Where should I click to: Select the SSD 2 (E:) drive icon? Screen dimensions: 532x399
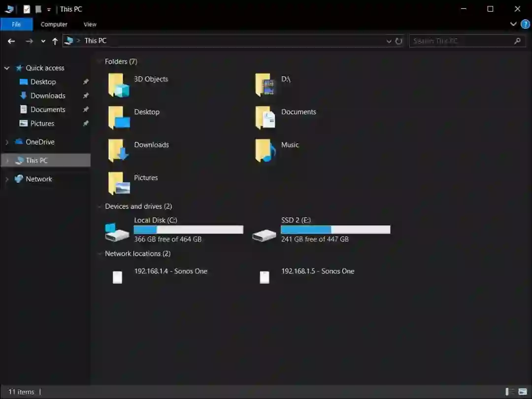point(264,235)
